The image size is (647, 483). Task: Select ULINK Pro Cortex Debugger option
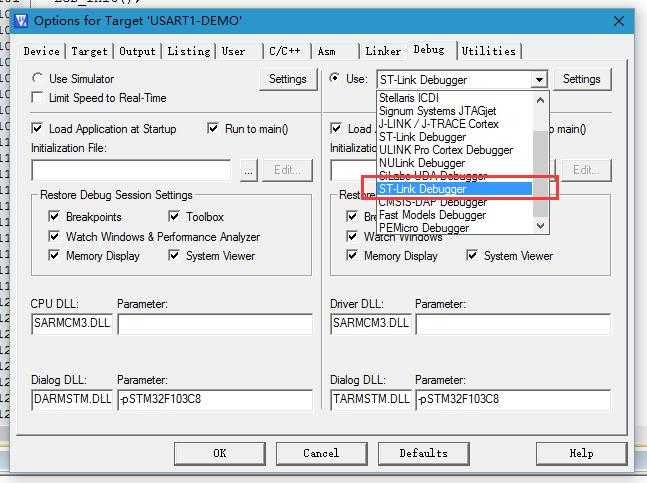(x=454, y=150)
